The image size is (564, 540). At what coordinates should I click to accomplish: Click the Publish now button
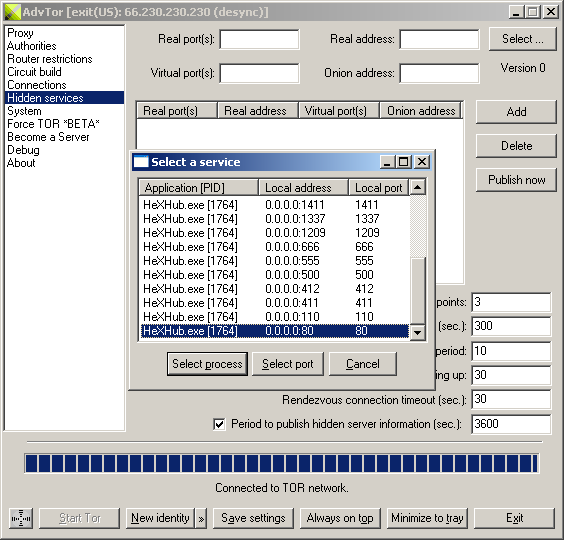(x=516, y=180)
